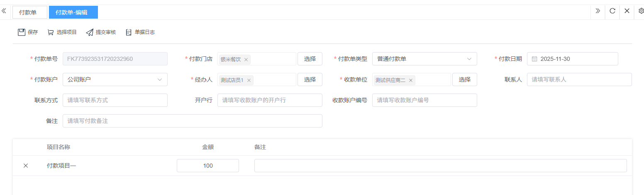Open the 付款日期 date picker
The width and height of the screenshot is (644, 195).
(572, 59)
